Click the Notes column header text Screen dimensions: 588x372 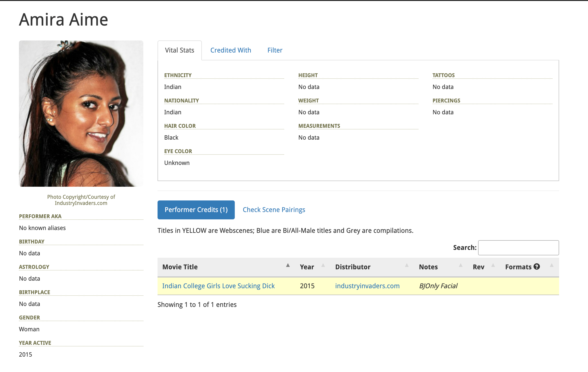428,267
